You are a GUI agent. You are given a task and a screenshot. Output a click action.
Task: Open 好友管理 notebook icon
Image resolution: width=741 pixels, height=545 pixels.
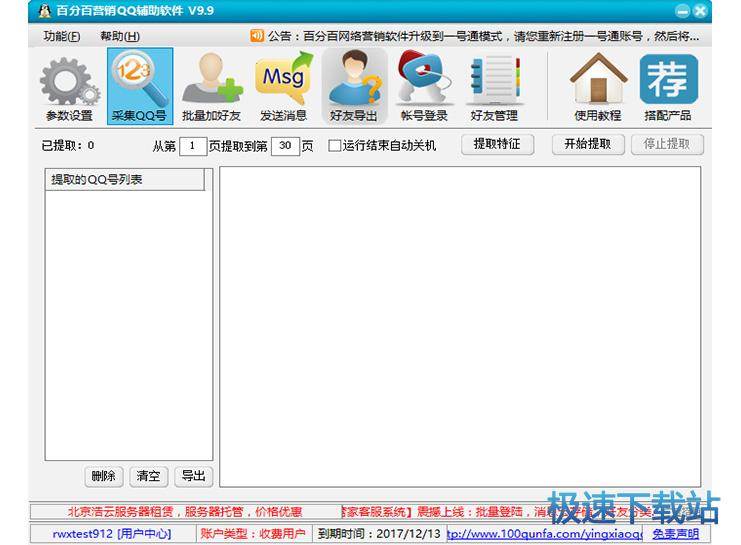[x=494, y=87]
